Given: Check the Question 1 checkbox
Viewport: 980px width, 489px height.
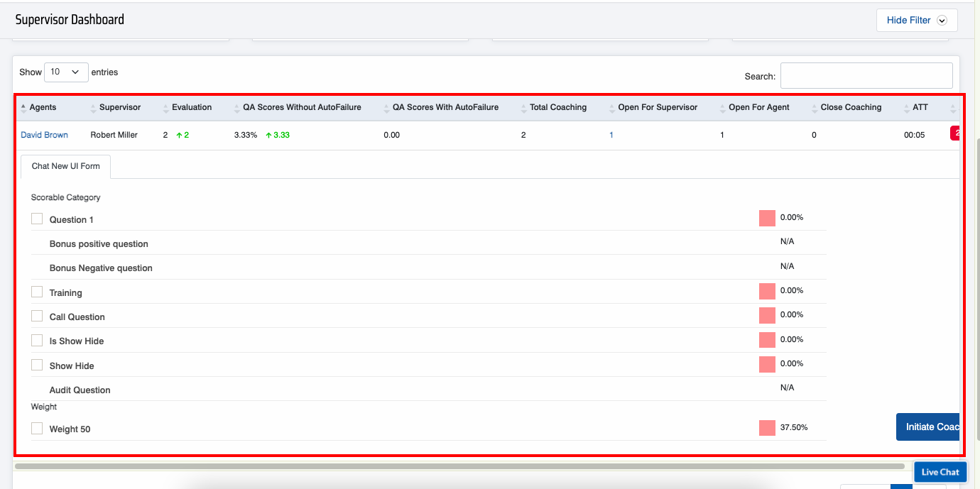Looking at the screenshot, I should pyautogui.click(x=37, y=219).
